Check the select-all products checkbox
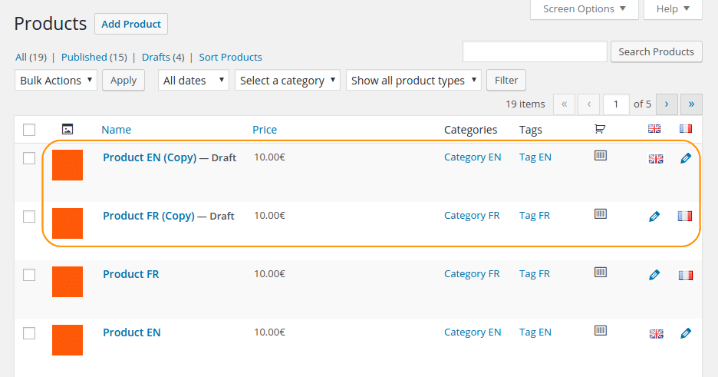The width and height of the screenshot is (718, 377). (29, 130)
